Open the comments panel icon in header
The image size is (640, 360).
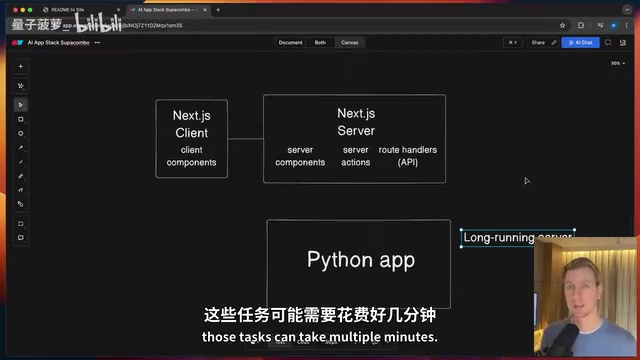point(608,42)
